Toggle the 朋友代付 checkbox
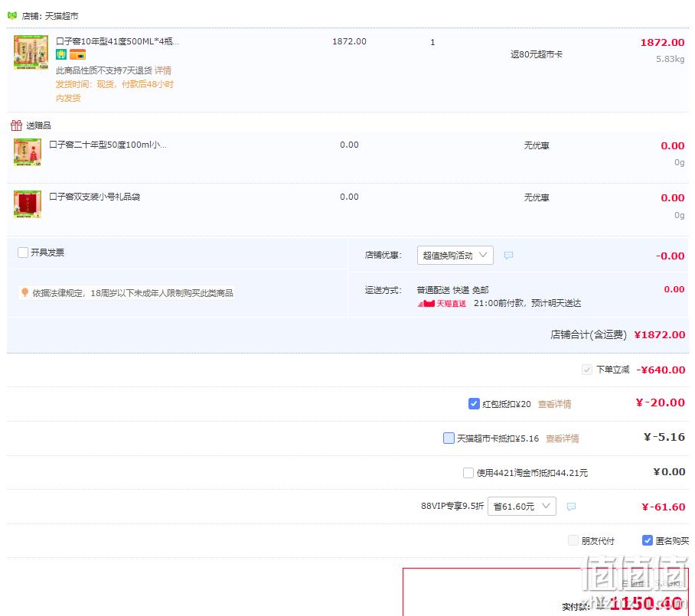The image size is (695, 616). (x=573, y=540)
